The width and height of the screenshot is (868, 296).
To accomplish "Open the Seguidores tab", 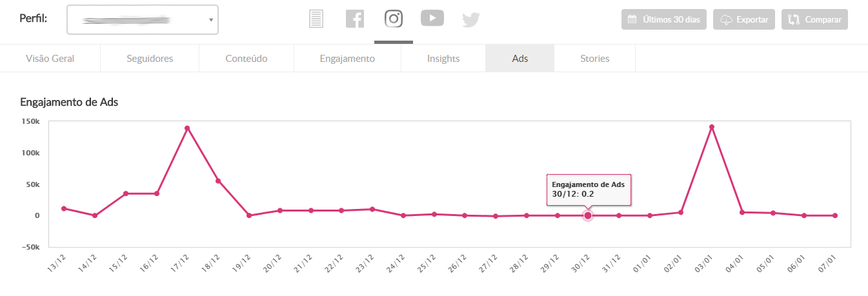I will pyautogui.click(x=150, y=58).
